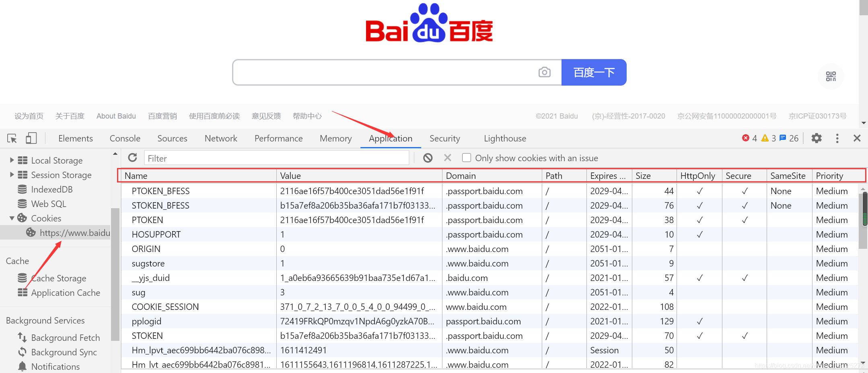Image resolution: width=868 pixels, height=373 pixels.
Task: Click the Background Fetch arrows icon
Action: pos(22,337)
